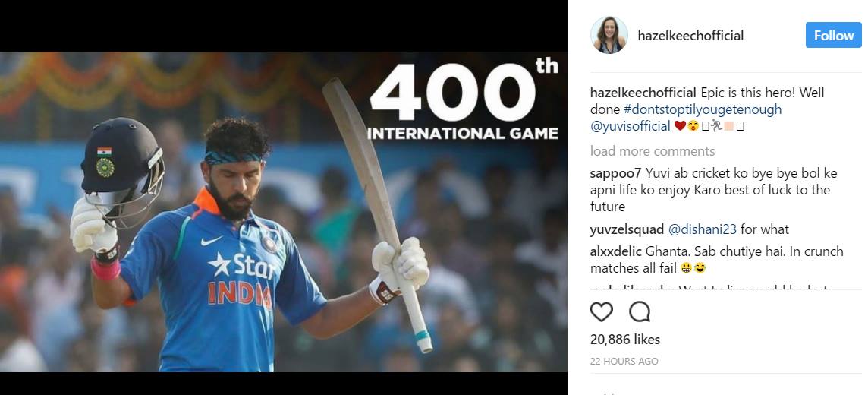
Task: Open the 22 hours ago timestamp
Action: [624, 362]
